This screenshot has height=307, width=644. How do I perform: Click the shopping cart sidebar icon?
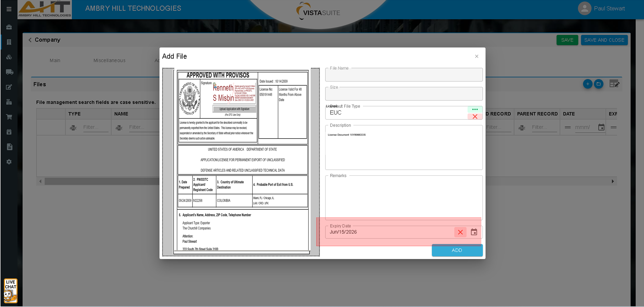tap(9, 117)
